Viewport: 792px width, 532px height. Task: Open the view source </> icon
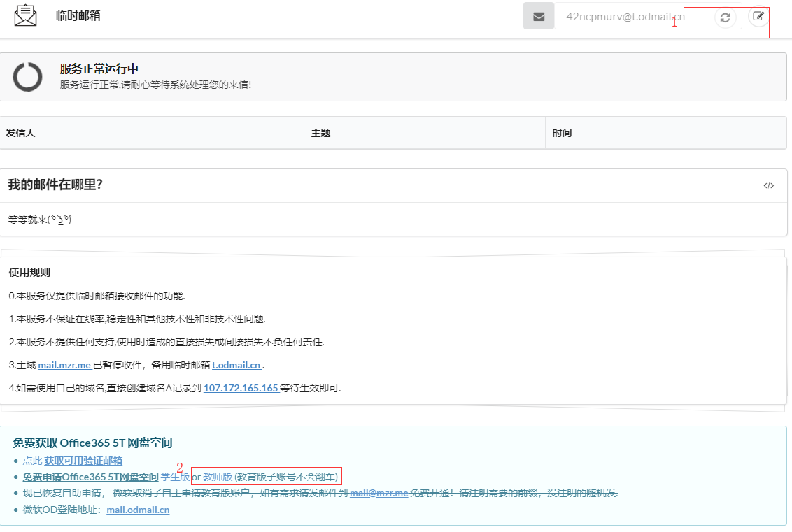769,185
